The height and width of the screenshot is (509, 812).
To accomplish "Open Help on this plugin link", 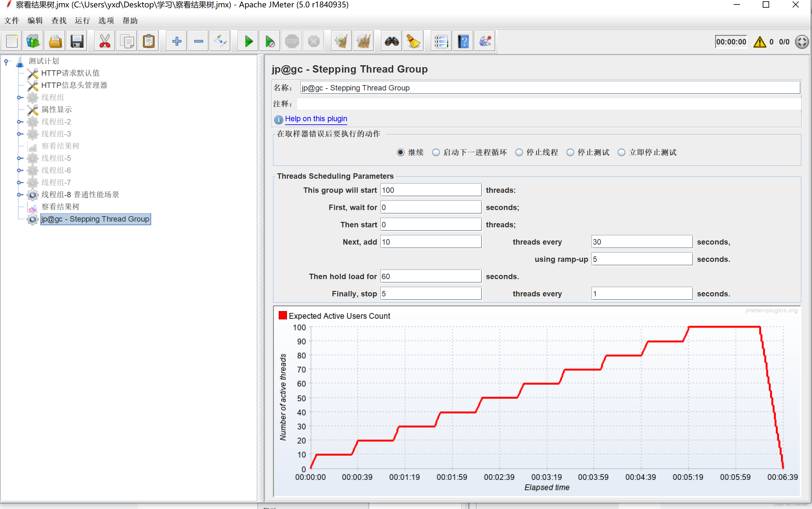I will tap(315, 119).
